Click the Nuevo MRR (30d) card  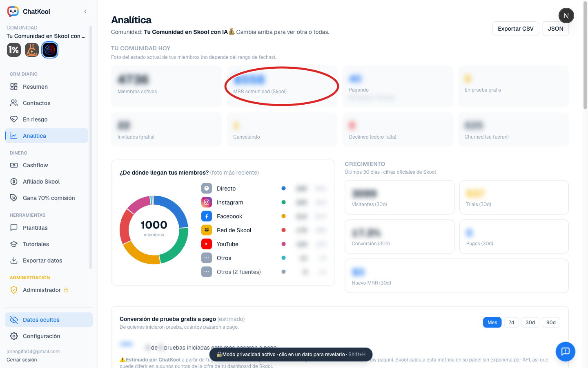[457, 276]
